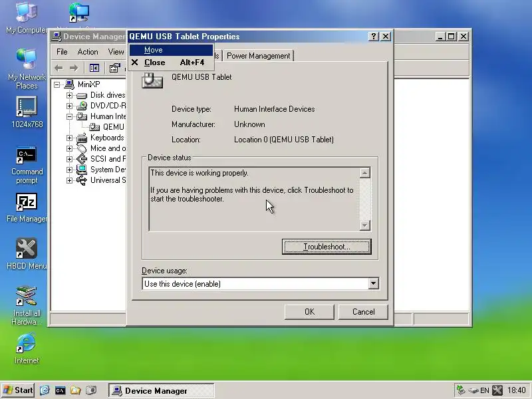Collapse the Human Interface Devices node
532x399 pixels.
70,116
